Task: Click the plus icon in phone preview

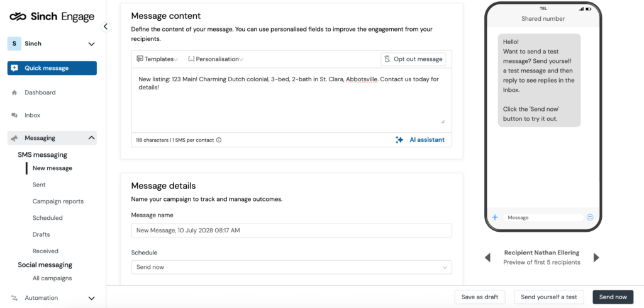Action: pos(495,217)
